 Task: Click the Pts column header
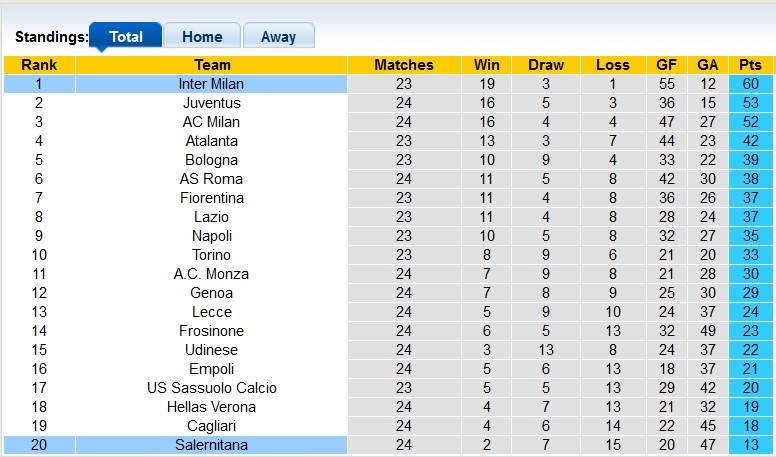point(750,65)
